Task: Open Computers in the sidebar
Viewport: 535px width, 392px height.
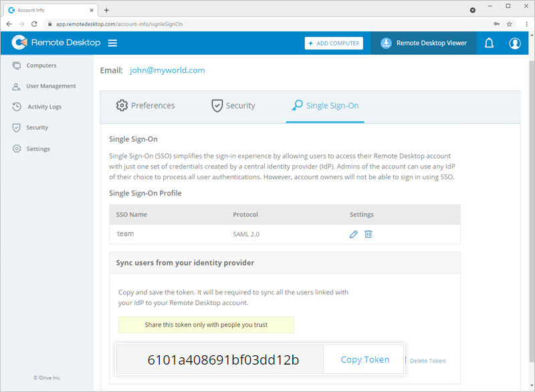Action: point(41,66)
